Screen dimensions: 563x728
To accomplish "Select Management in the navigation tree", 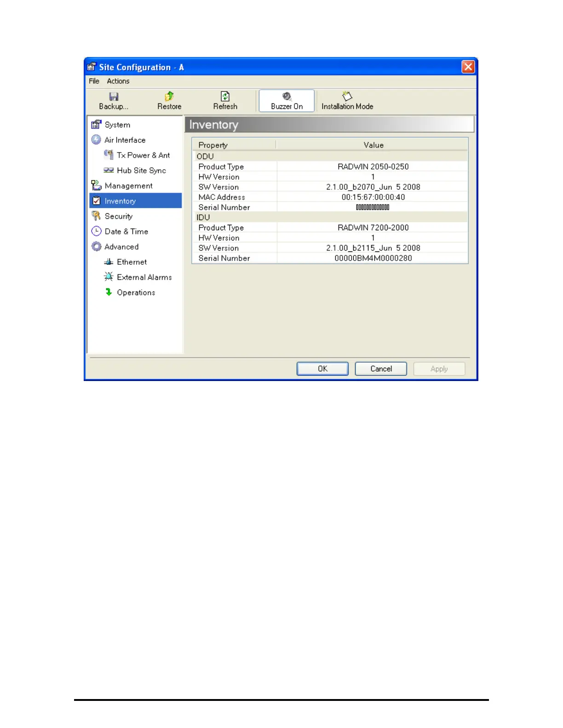I will (x=128, y=186).
